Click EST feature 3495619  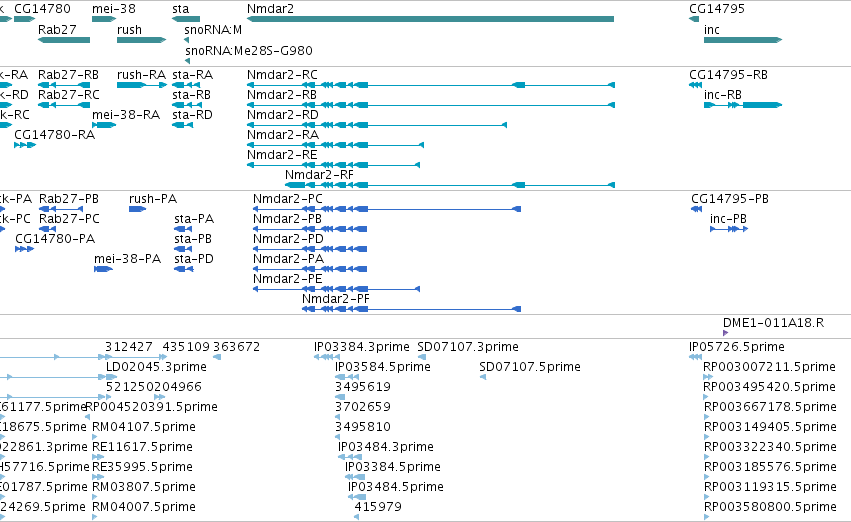(x=340, y=397)
